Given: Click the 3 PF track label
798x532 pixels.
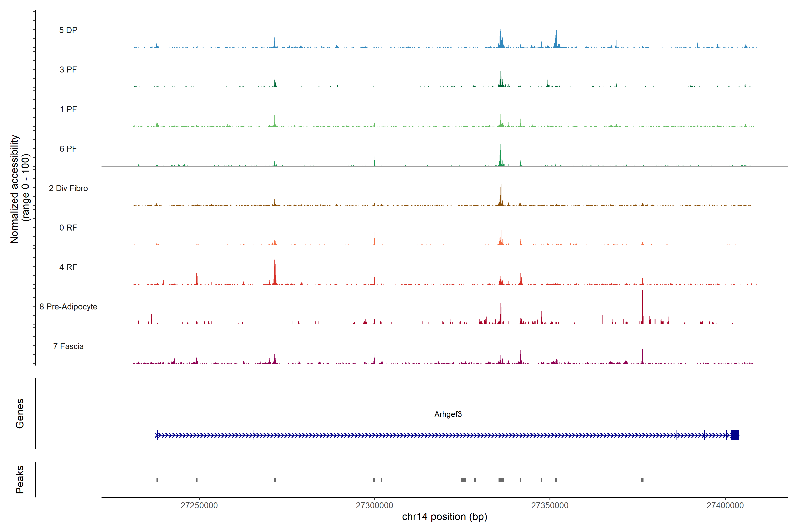Looking at the screenshot, I should 68,70.
